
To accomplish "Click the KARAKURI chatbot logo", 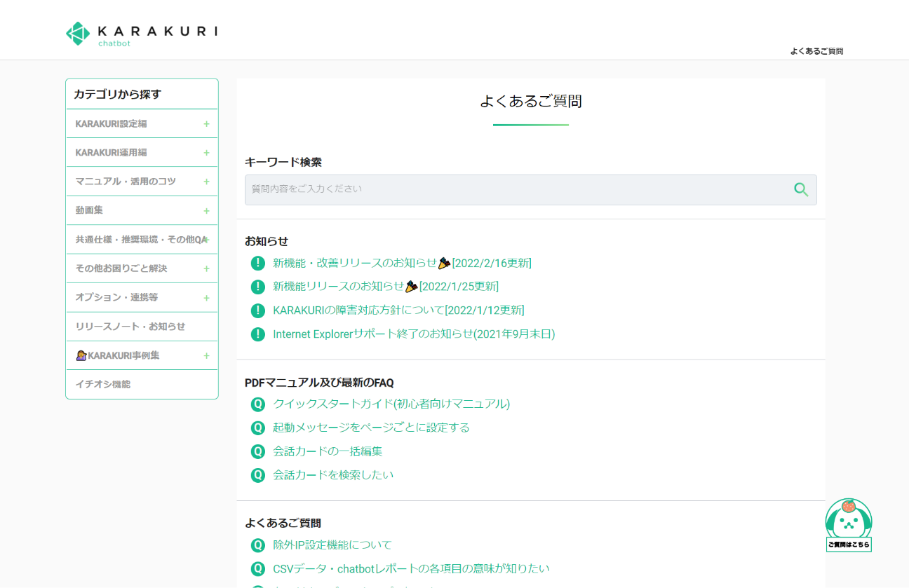I will (x=141, y=34).
